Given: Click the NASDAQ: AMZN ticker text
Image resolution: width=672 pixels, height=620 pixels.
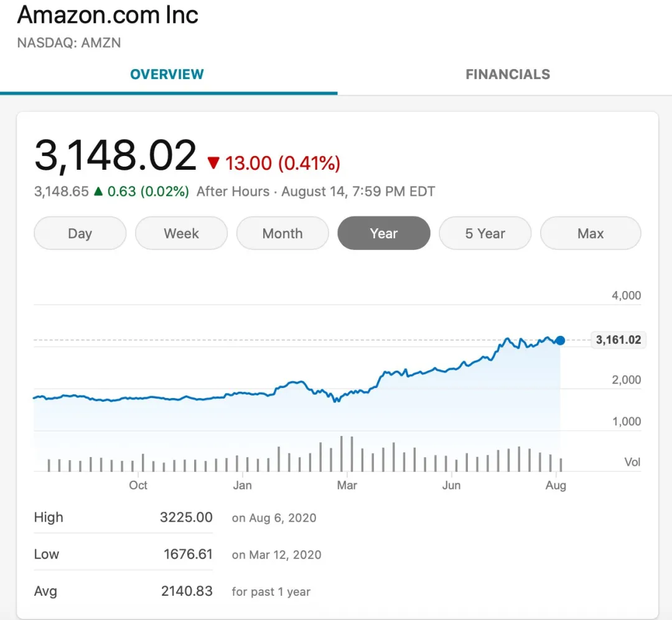Looking at the screenshot, I should 69,43.
